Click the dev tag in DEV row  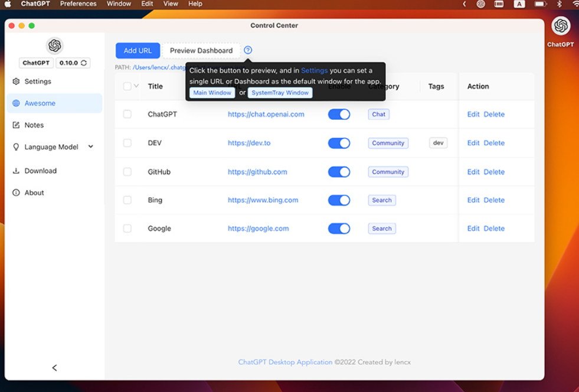click(x=439, y=143)
